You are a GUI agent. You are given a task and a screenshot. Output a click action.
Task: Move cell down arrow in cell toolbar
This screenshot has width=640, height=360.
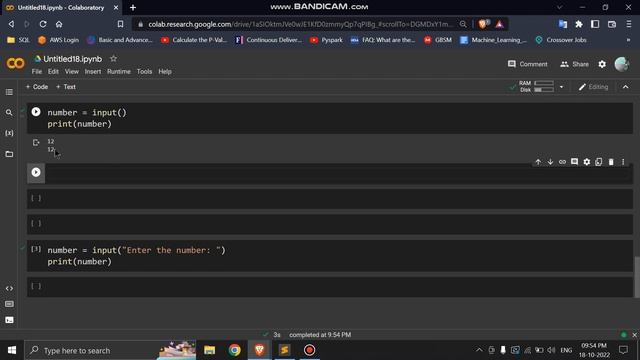pos(550,162)
